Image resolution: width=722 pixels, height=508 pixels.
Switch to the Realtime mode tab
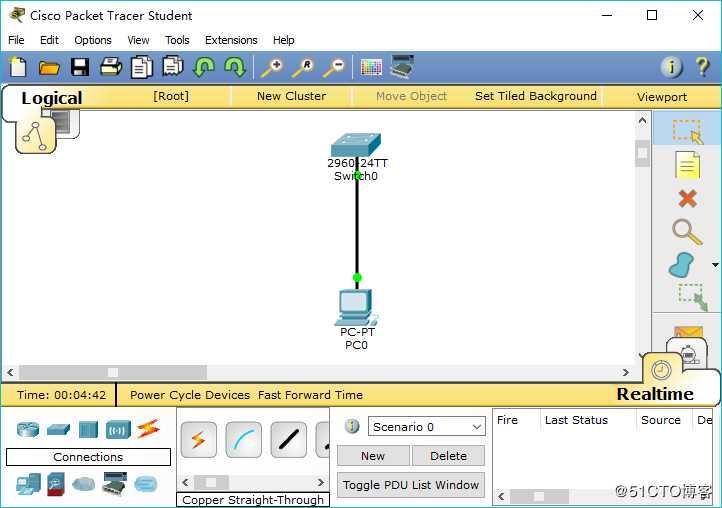pos(655,394)
